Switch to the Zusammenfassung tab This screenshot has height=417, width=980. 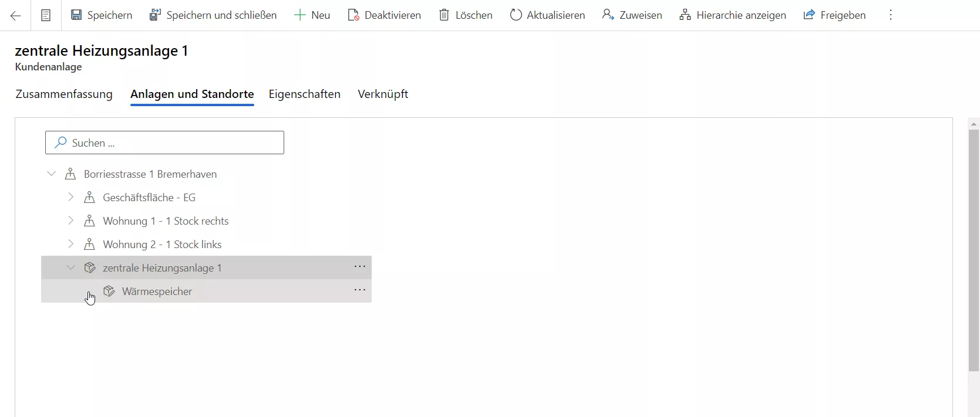[64, 94]
